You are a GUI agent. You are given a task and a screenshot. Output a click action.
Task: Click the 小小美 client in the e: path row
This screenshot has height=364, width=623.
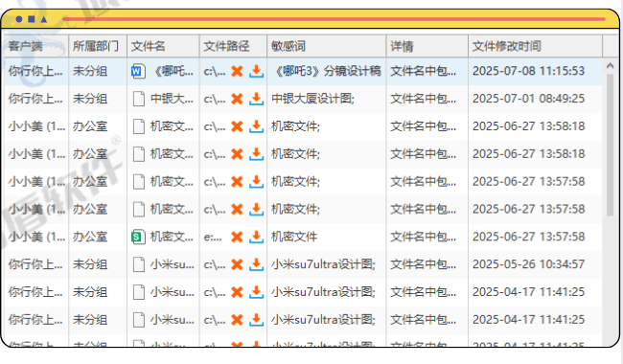tap(36, 238)
